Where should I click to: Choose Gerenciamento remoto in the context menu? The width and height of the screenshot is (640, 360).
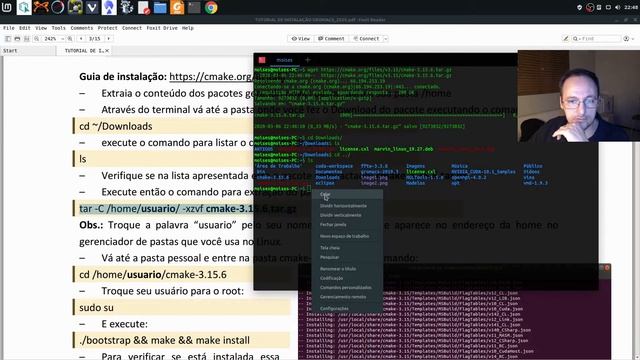point(347,297)
